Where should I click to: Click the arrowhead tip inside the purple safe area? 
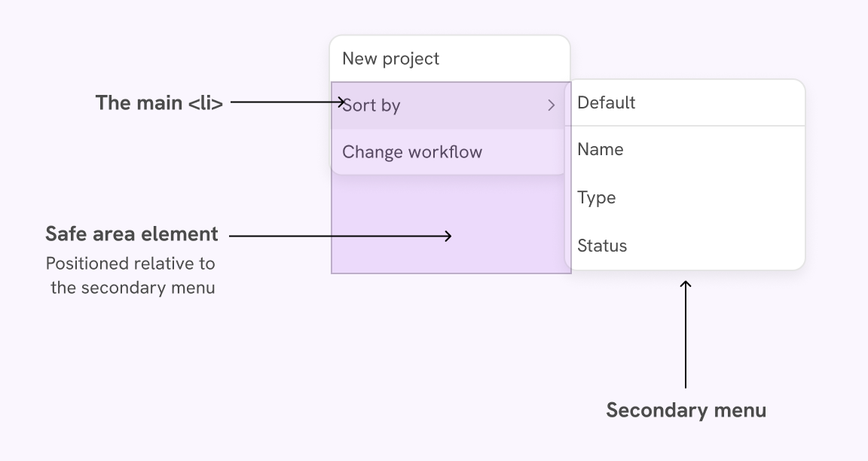pos(449,236)
